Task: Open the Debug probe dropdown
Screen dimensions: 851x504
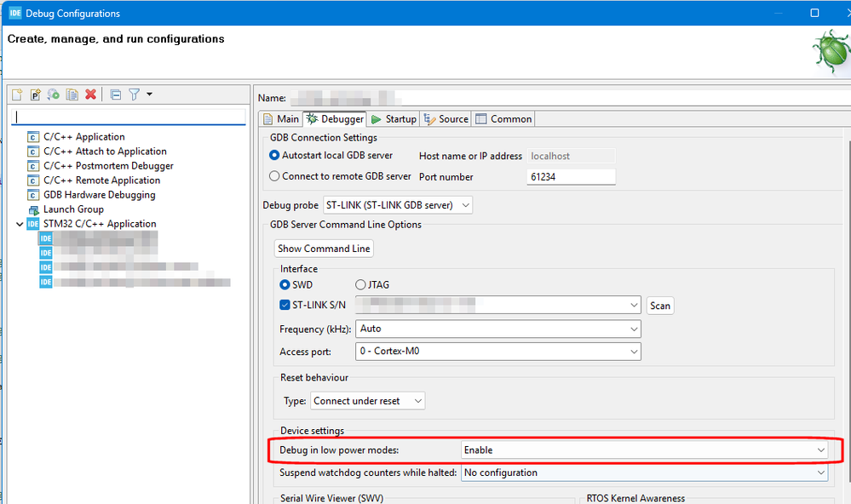Action: [398, 205]
